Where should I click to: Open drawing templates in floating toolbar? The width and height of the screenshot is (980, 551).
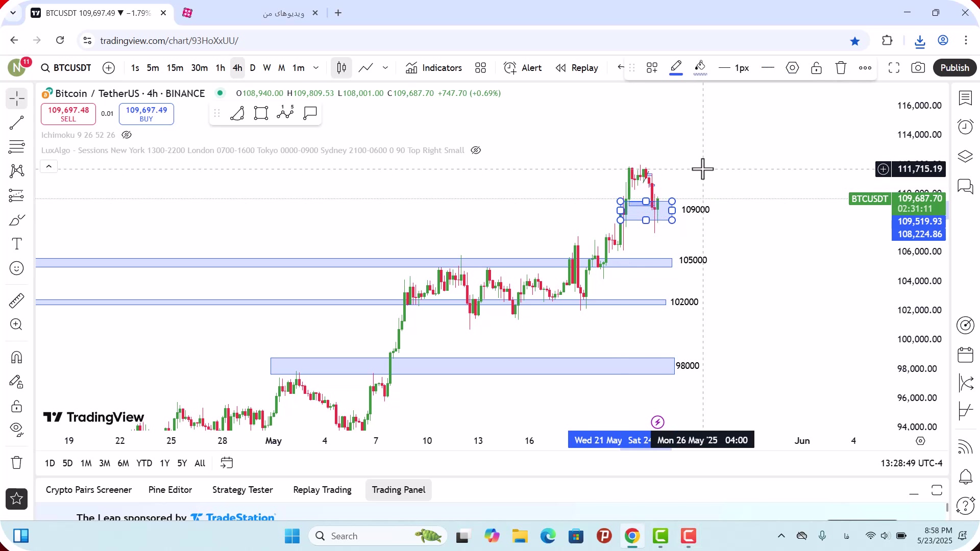(x=652, y=68)
